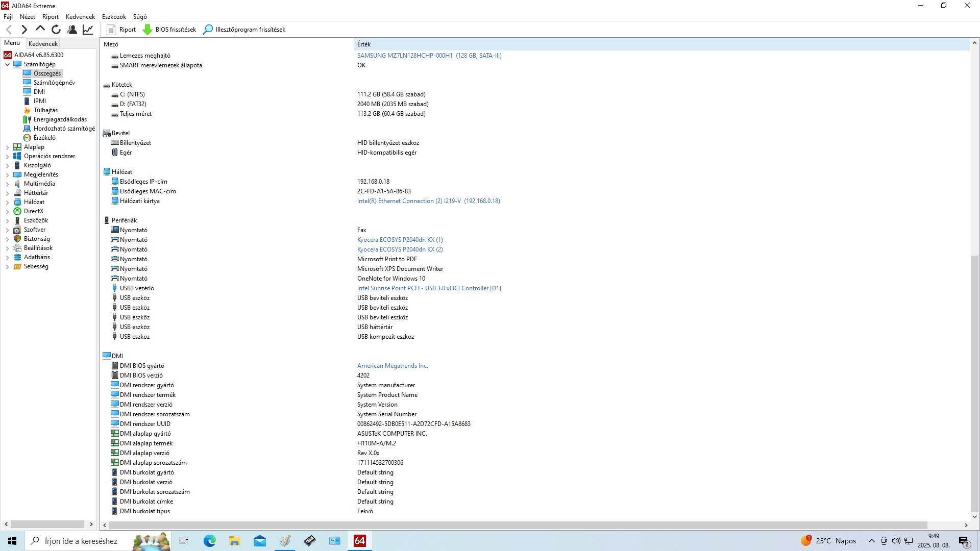Click the vertical scrollbar in the main panel
Screen dimensions: 980x551
pos(974,383)
